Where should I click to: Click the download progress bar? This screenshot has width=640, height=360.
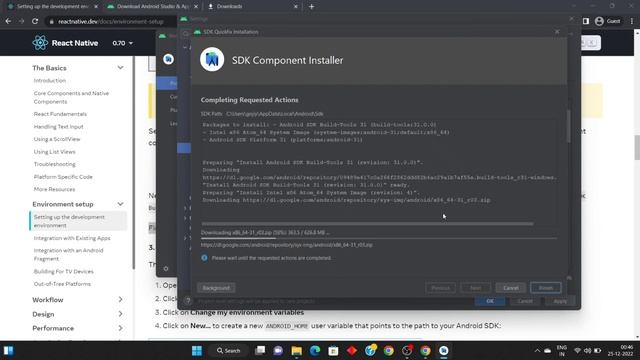[x=379, y=238]
